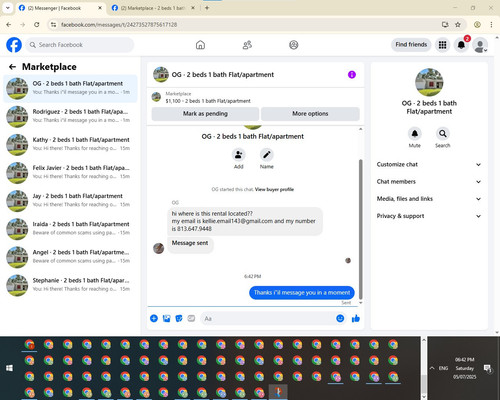The width and height of the screenshot is (500, 400).
Task: Go back using the Marketplace back arrow
Action: coord(13,67)
